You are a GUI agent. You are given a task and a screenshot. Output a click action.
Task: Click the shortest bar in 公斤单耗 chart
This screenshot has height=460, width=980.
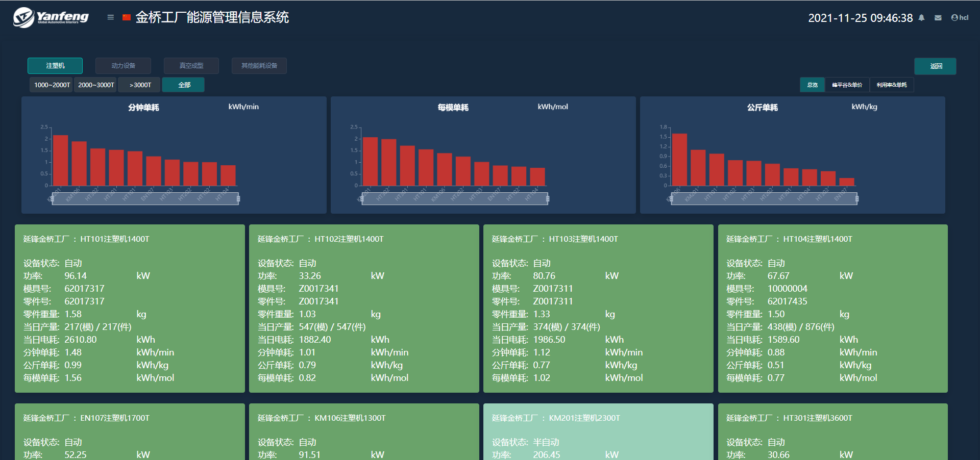pyautogui.click(x=847, y=182)
